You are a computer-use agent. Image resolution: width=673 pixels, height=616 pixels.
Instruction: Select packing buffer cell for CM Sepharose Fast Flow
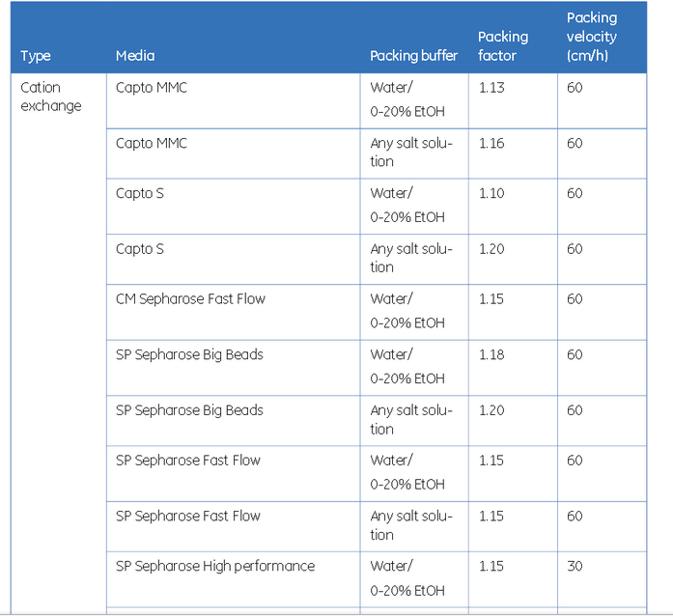click(407, 311)
